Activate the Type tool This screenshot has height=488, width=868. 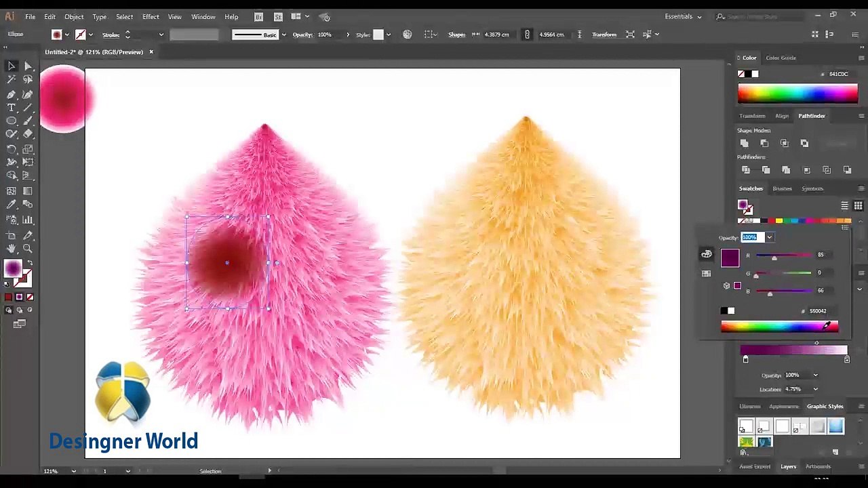[x=12, y=108]
